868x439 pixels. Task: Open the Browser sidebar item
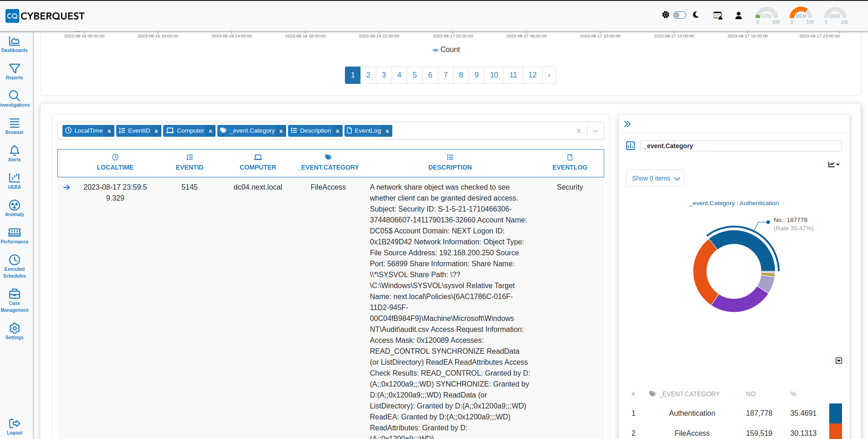15,127
